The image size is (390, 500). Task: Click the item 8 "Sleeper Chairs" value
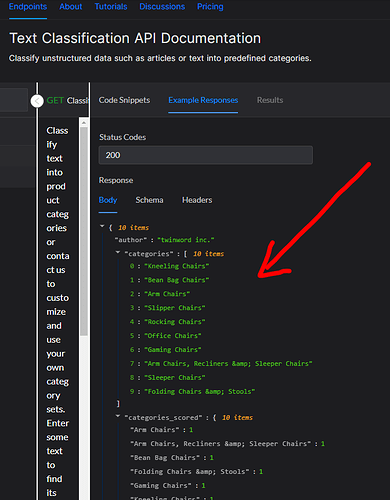(x=175, y=378)
